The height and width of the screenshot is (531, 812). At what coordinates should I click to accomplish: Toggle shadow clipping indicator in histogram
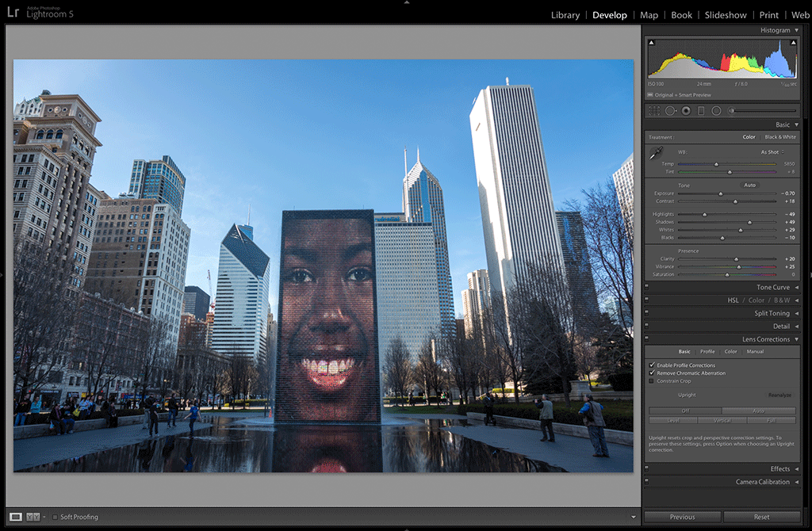652,43
